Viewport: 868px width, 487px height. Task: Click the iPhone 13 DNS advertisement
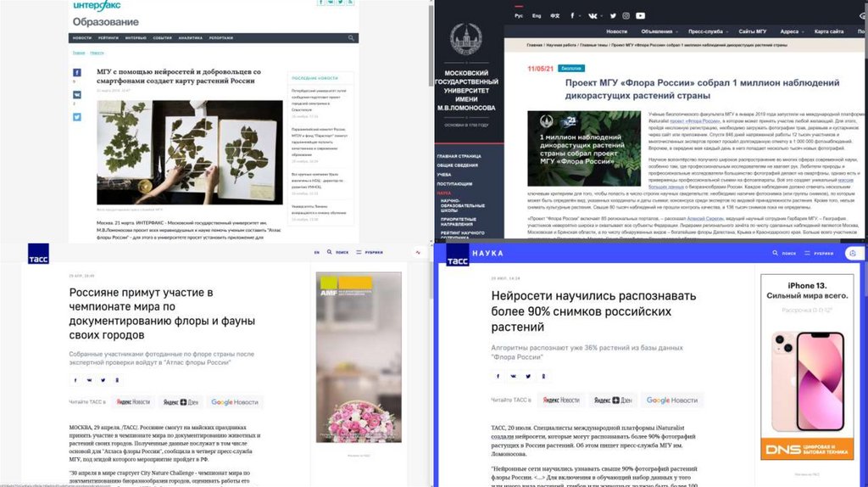[x=807, y=367]
